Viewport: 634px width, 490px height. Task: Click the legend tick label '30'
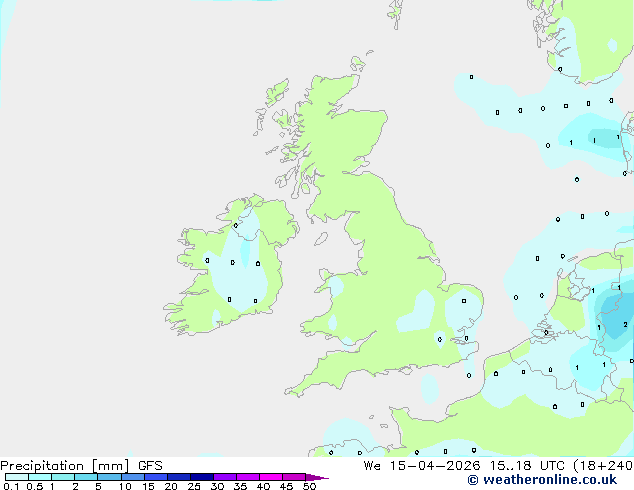click(x=217, y=486)
